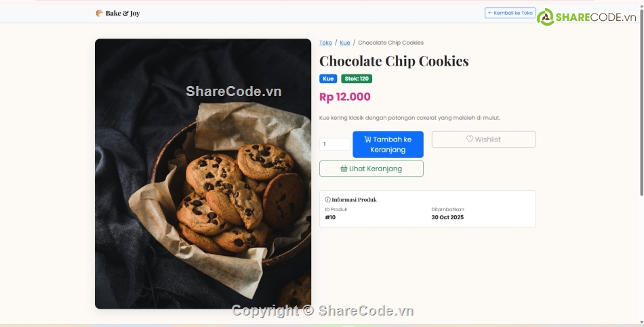Click the info icon next to Informasi Produk

tap(327, 200)
